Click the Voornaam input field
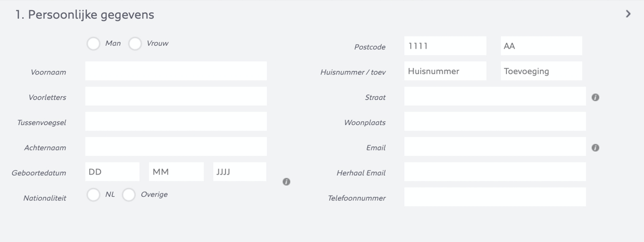 [176, 71]
